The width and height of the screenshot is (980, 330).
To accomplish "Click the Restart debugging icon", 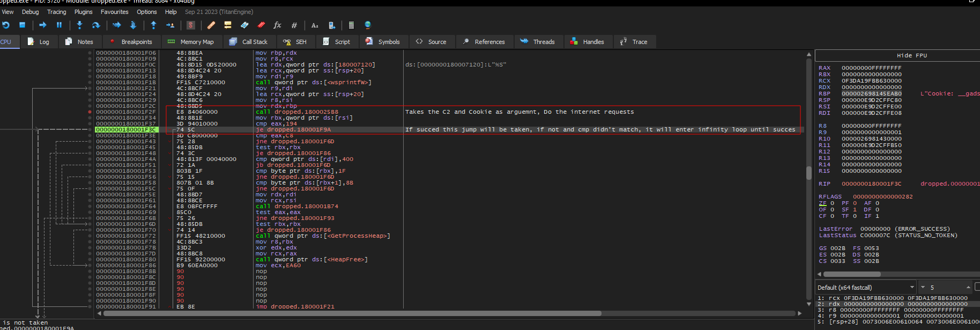I will (6, 25).
